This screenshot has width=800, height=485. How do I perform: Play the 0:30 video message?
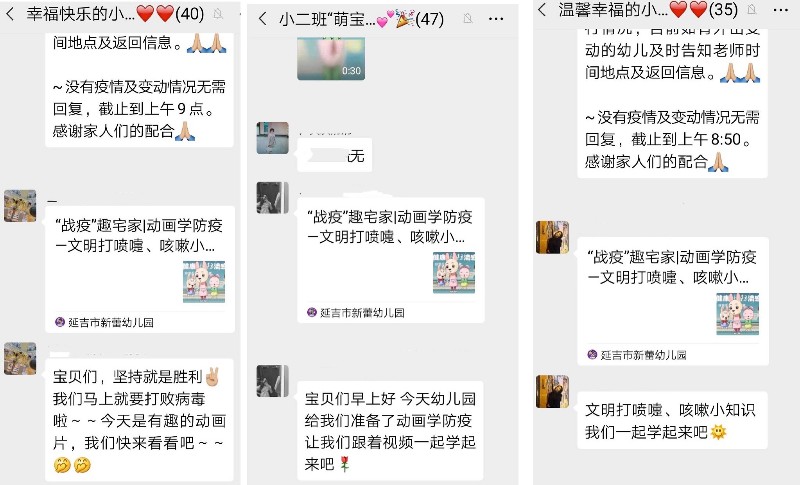click(x=331, y=58)
